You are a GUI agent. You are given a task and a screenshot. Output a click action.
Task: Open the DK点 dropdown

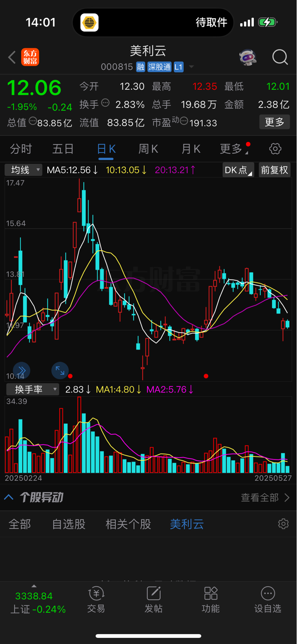238,170
